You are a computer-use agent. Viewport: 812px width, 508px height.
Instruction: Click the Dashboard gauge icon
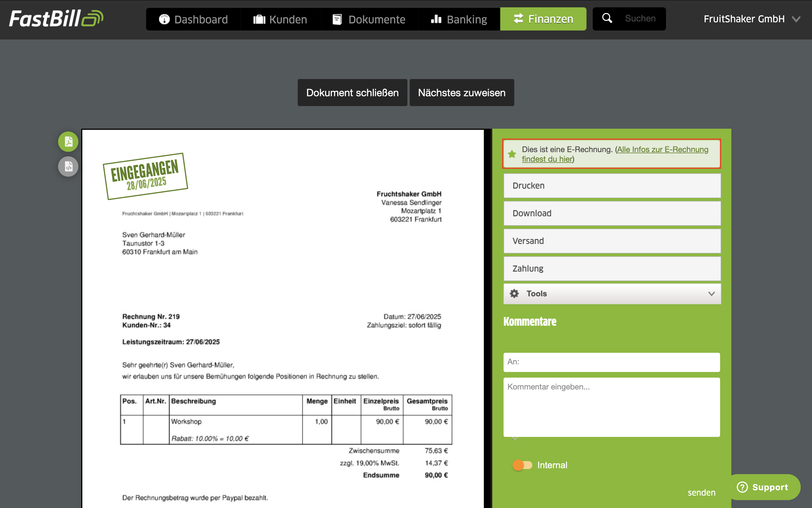(x=164, y=19)
